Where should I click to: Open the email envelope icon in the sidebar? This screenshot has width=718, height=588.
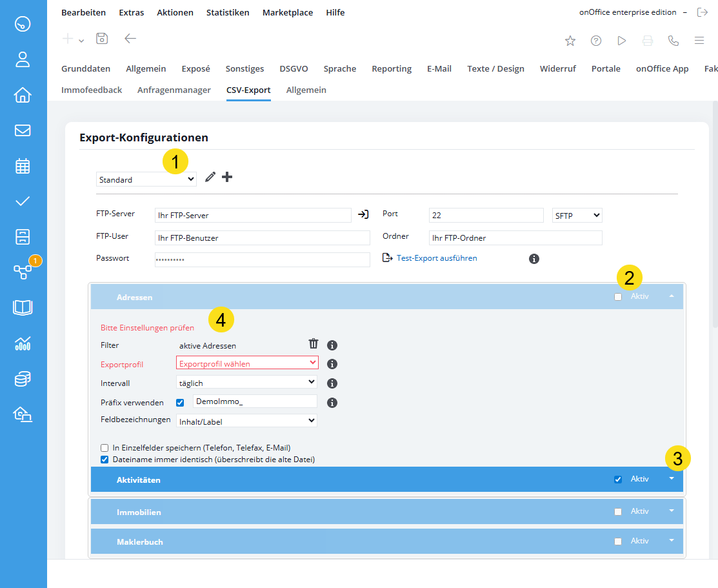(x=23, y=130)
